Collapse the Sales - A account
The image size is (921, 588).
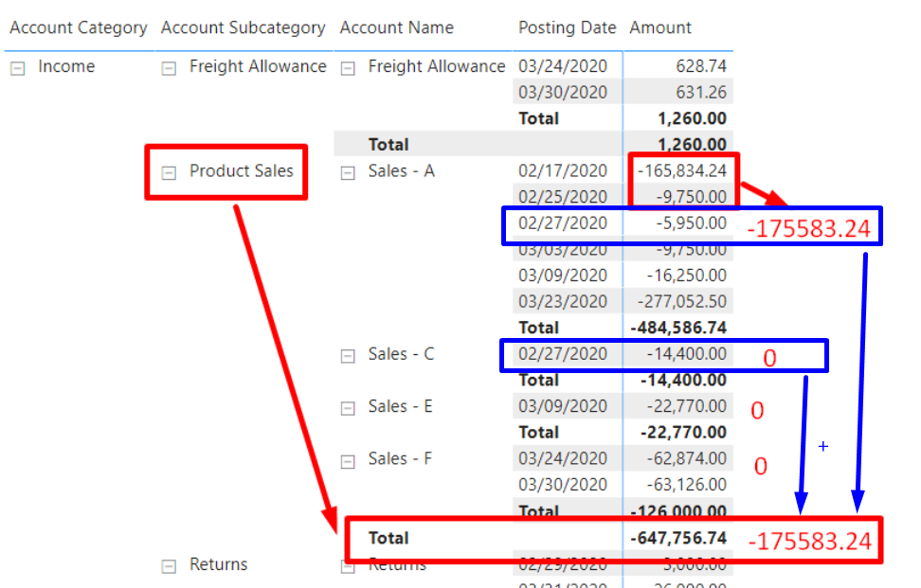pos(349,172)
